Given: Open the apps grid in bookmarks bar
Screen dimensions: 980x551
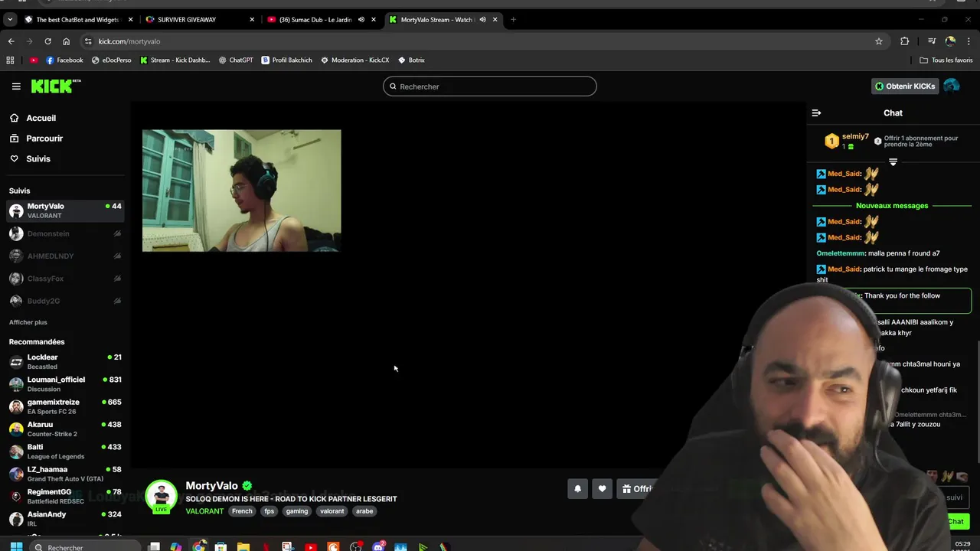Looking at the screenshot, I should pos(10,60).
